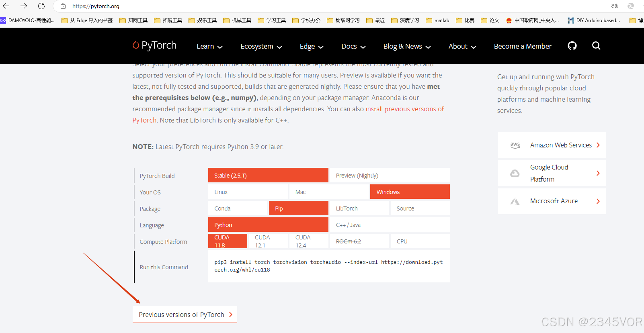Viewport: 644px width, 333px height.
Task: Open DIY Arduino based bookmark
Action: 594,20
